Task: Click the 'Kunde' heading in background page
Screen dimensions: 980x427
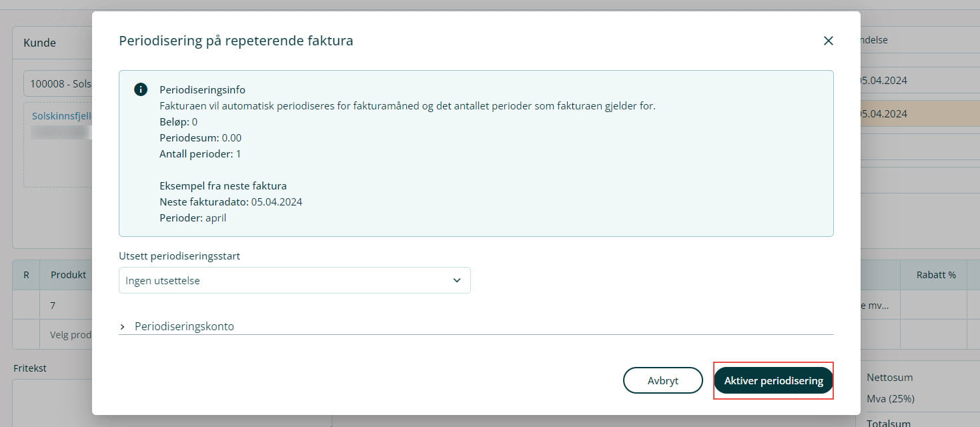Action: coord(40,43)
